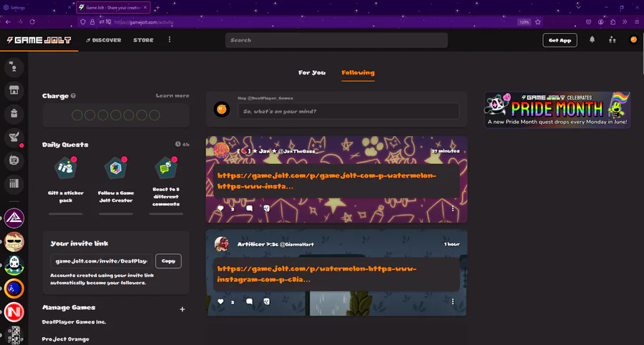View the GiannaHart profile avatar
644x345 pixels.
tap(221, 244)
